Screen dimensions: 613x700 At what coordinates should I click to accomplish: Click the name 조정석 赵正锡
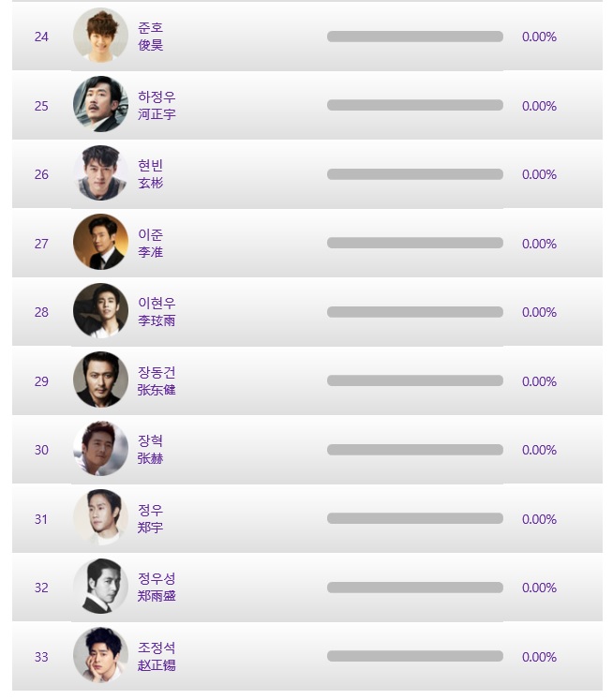(157, 656)
